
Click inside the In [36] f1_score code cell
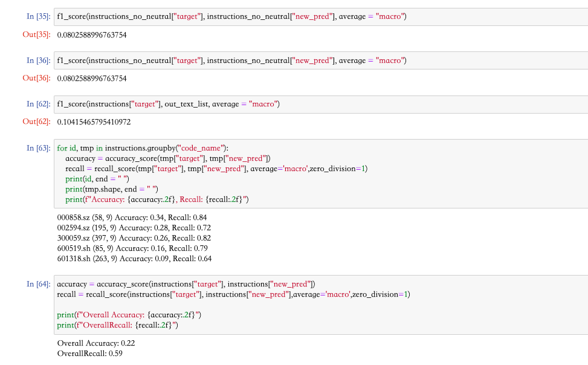(x=181, y=60)
